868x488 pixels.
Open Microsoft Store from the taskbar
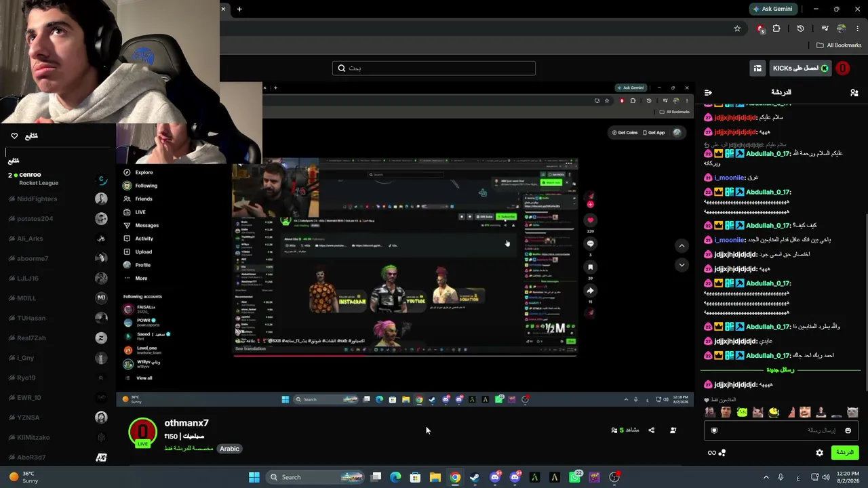click(x=415, y=477)
